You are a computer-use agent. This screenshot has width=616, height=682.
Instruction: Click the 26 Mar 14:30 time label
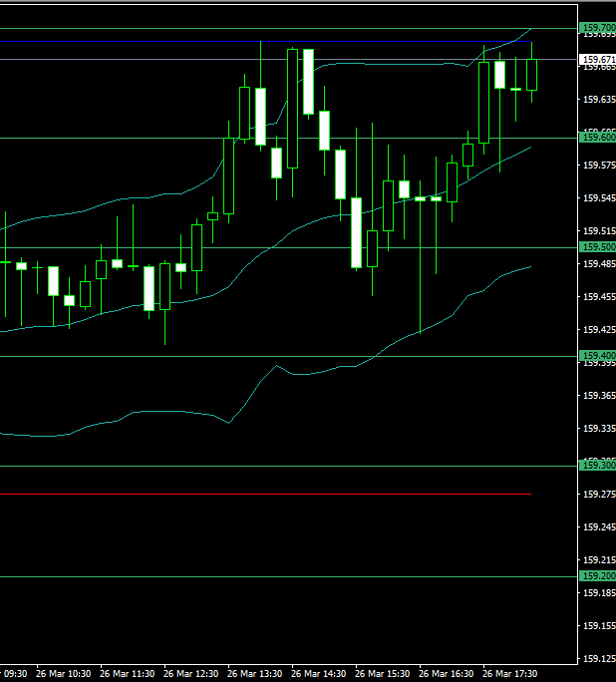pyautogui.click(x=319, y=674)
